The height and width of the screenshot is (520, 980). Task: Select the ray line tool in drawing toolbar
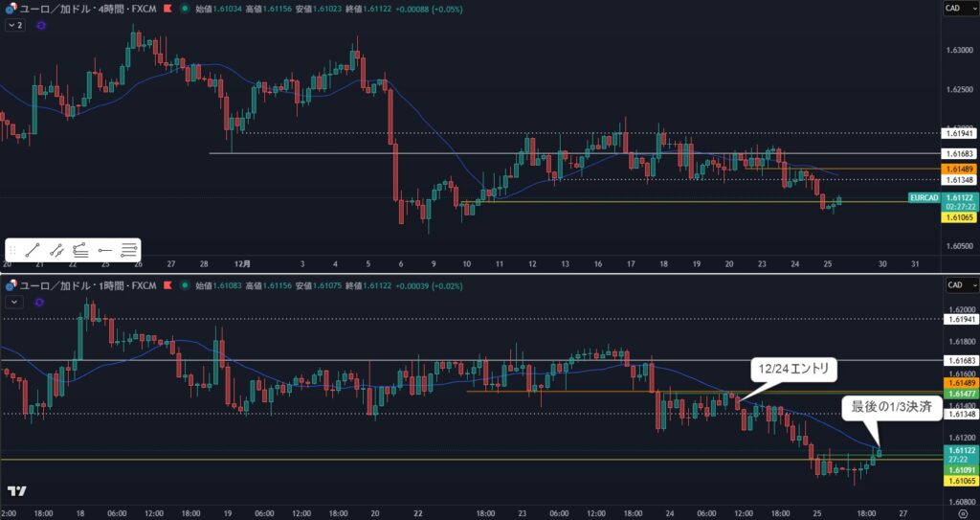56,249
